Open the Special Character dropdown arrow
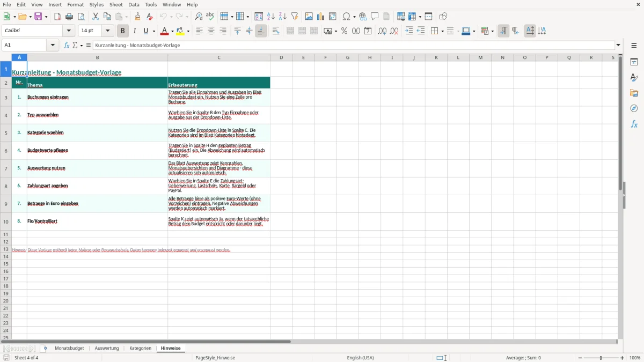644x362 pixels. (x=354, y=17)
